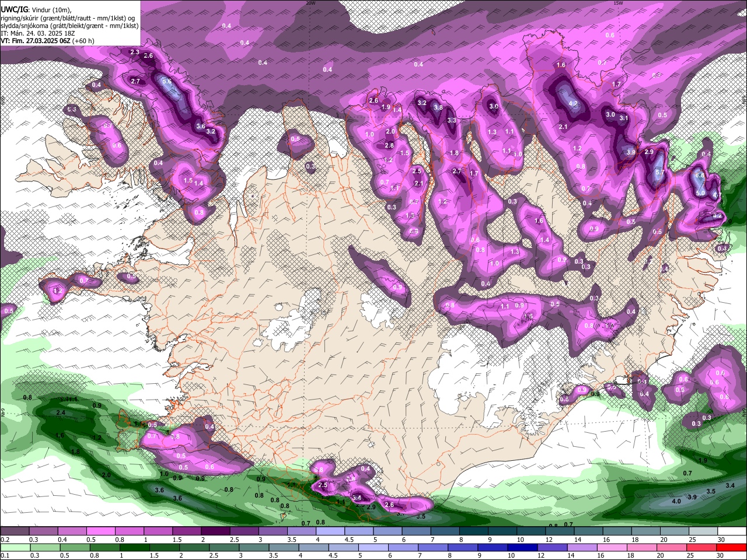Click the 30 label in the lower legend row
Screen dimensions: 747x560
(x=721, y=556)
